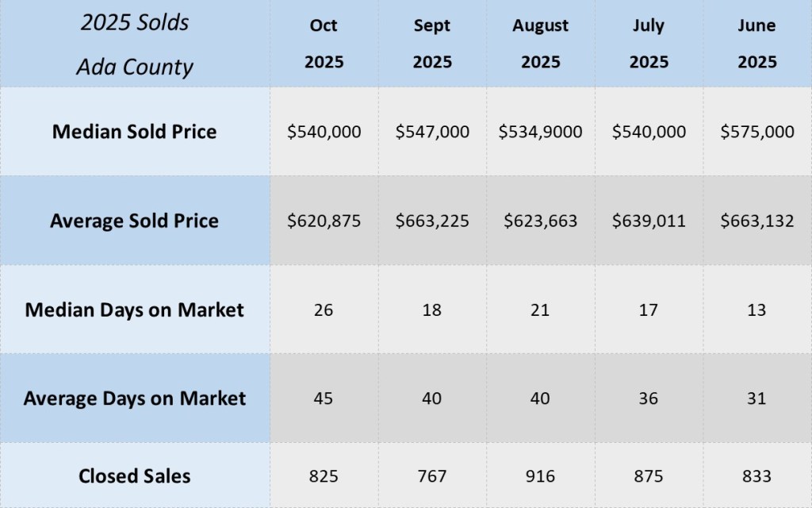This screenshot has height=508, width=812.
Task: Select the $547,000 September median price
Action: [432, 132]
